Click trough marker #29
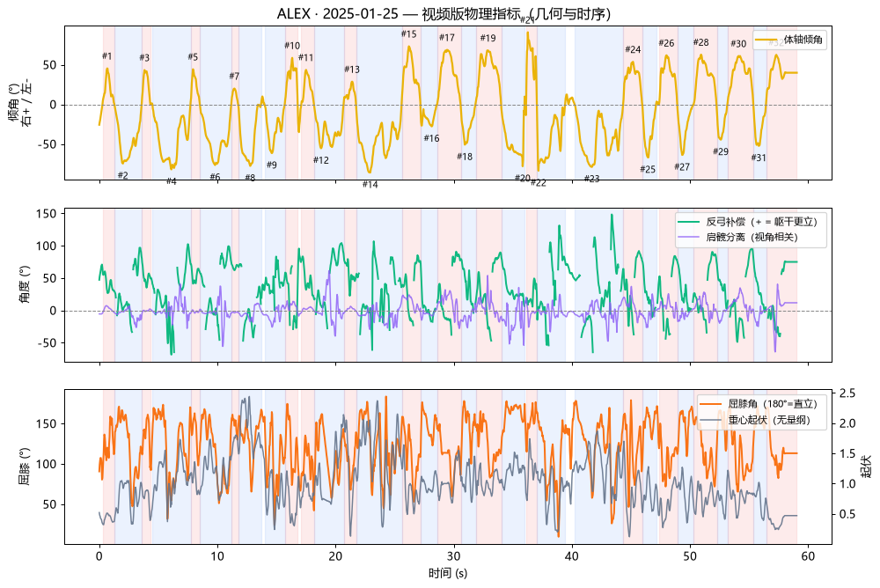The width and height of the screenshot is (880, 588). (x=721, y=151)
